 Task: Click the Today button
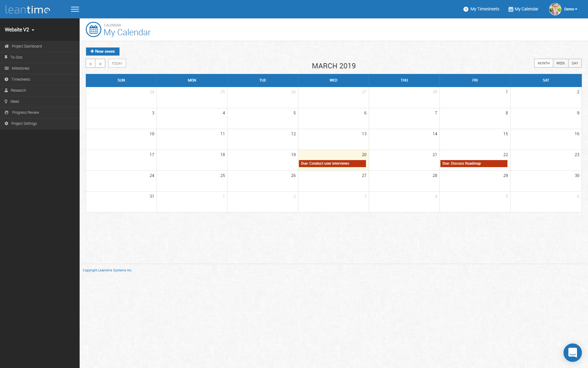(117, 63)
